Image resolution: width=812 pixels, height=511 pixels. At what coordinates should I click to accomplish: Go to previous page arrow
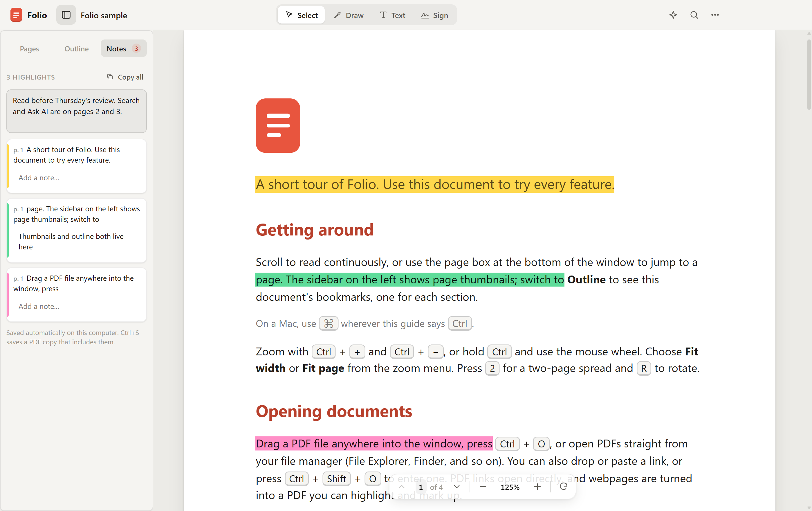[401, 487]
